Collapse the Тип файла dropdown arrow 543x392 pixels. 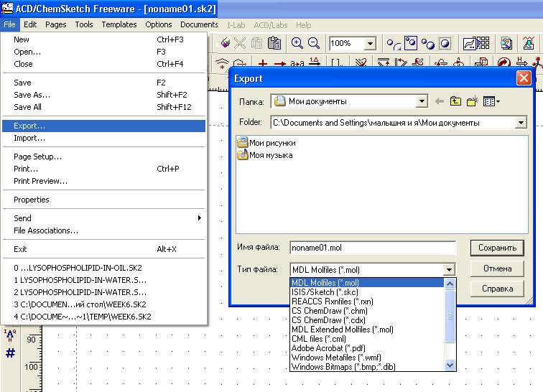coord(449,269)
